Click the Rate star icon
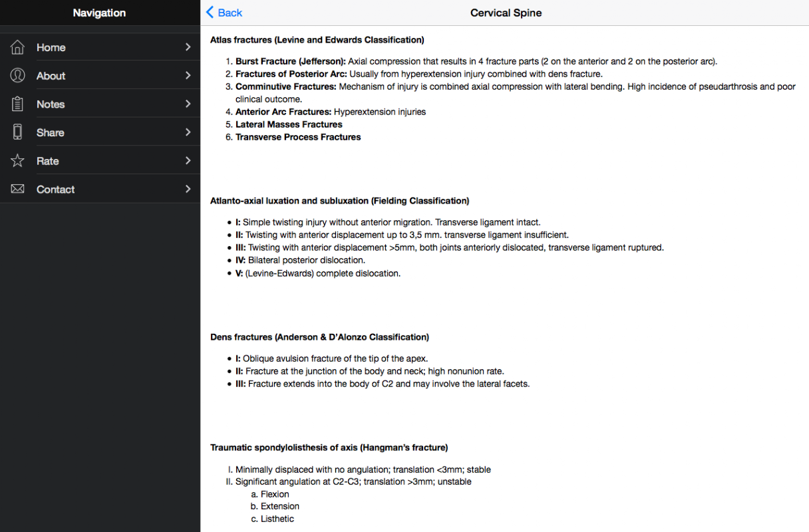Viewport: 809px width, 532px height. click(18, 160)
